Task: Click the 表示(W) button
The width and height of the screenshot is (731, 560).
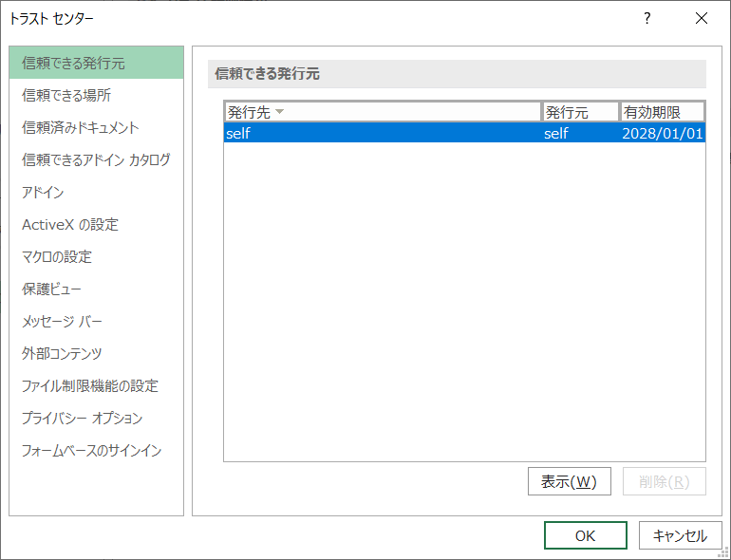Action: click(570, 481)
